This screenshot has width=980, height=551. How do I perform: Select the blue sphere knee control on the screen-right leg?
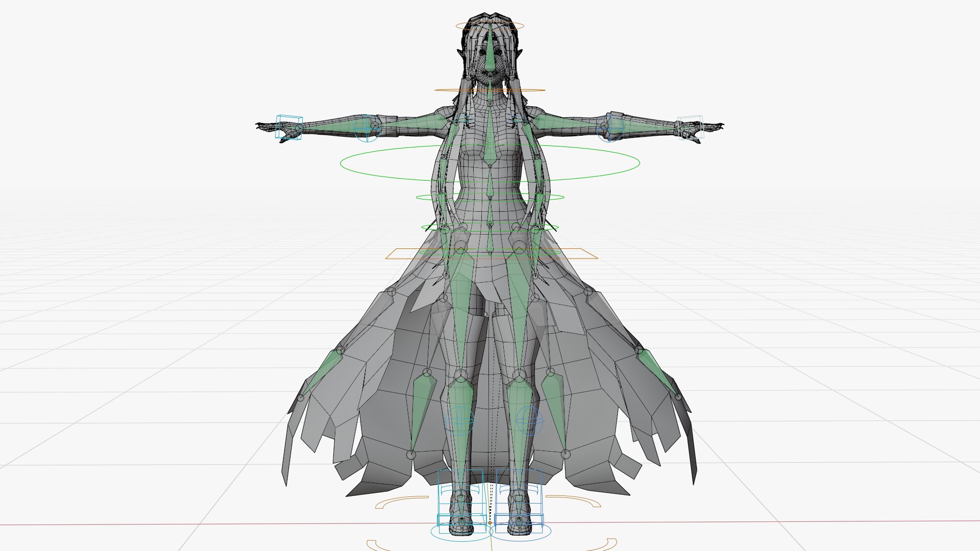pyautogui.click(x=531, y=421)
